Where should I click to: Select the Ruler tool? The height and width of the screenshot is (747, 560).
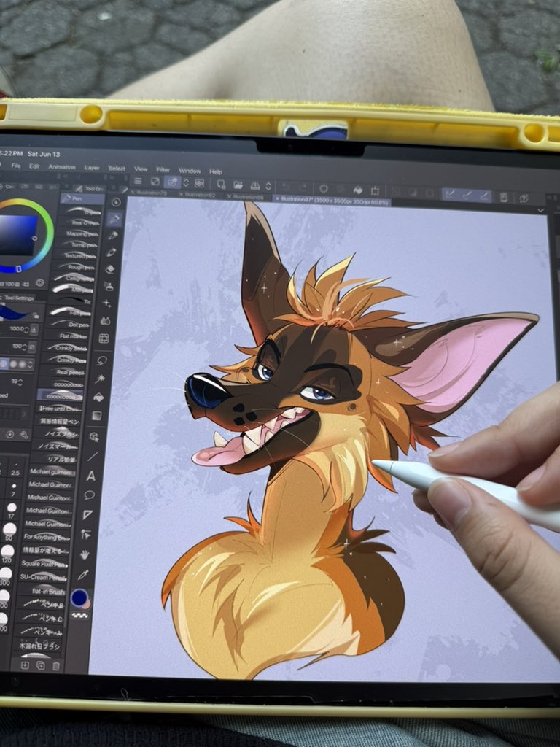(87, 514)
